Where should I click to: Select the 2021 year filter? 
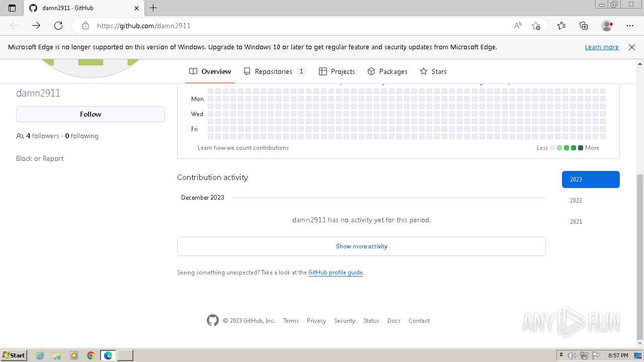click(591, 222)
